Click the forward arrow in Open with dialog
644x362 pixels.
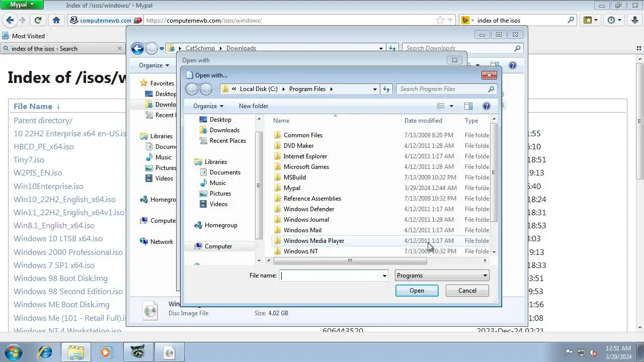pos(206,89)
